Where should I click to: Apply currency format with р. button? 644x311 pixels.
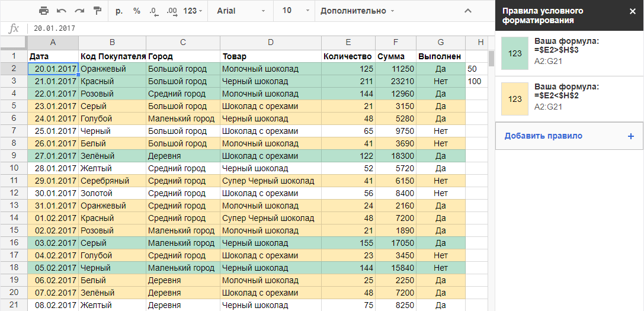coord(120,11)
